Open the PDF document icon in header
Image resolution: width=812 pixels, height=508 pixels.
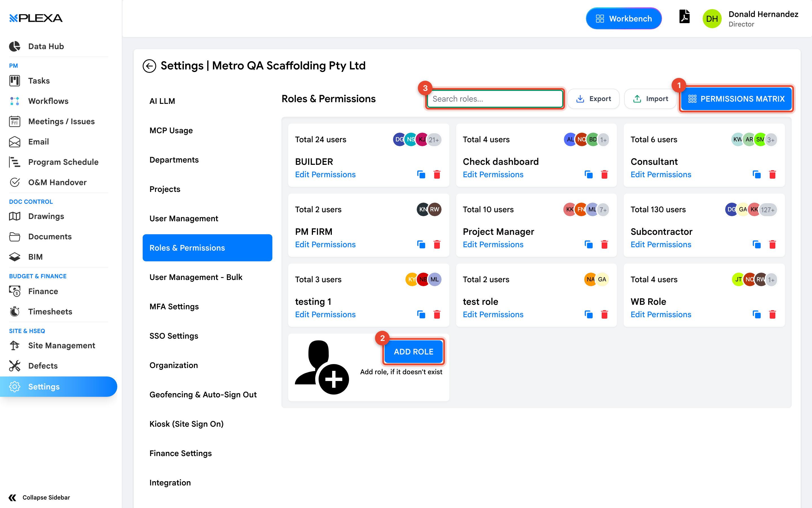pyautogui.click(x=684, y=16)
